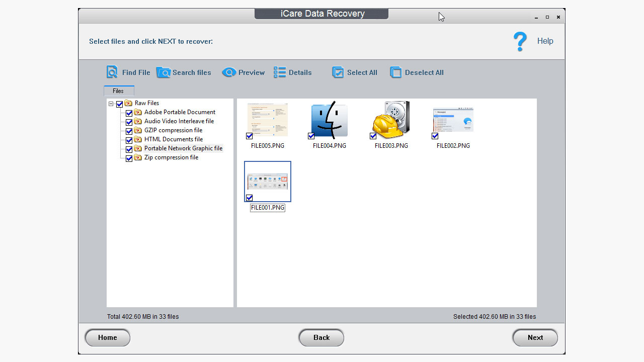Click the Portable Network Graphic folder icon

tap(138, 148)
